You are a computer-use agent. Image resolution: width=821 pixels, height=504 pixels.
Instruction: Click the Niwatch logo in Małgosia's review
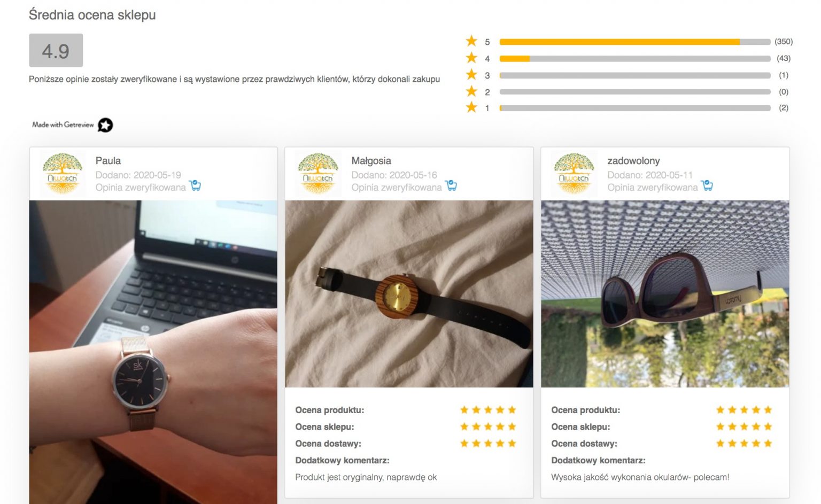point(319,173)
